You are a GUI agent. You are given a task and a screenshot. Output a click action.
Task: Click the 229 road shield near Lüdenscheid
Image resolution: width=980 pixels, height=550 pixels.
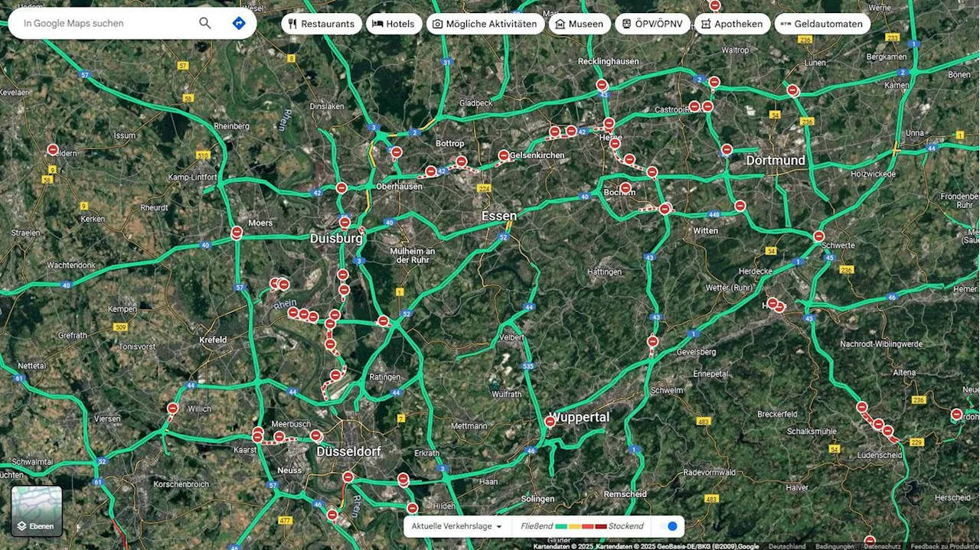click(915, 441)
